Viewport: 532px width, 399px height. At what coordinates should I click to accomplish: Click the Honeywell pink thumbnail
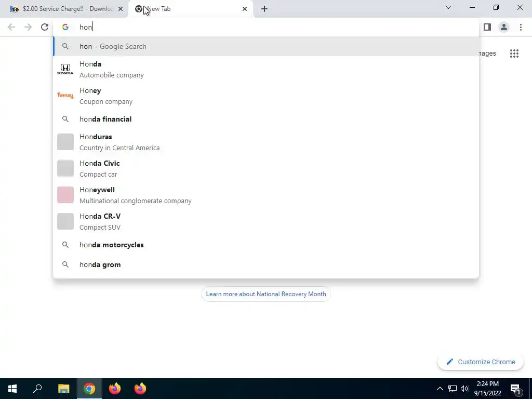(65, 195)
